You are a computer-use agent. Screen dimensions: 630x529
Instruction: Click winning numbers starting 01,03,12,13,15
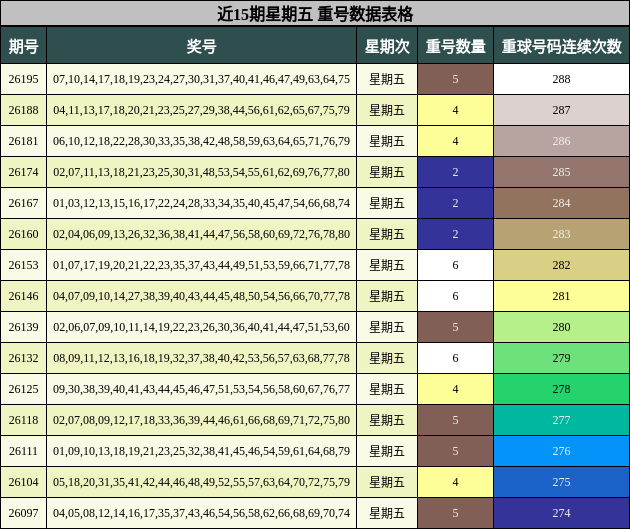coord(201,203)
